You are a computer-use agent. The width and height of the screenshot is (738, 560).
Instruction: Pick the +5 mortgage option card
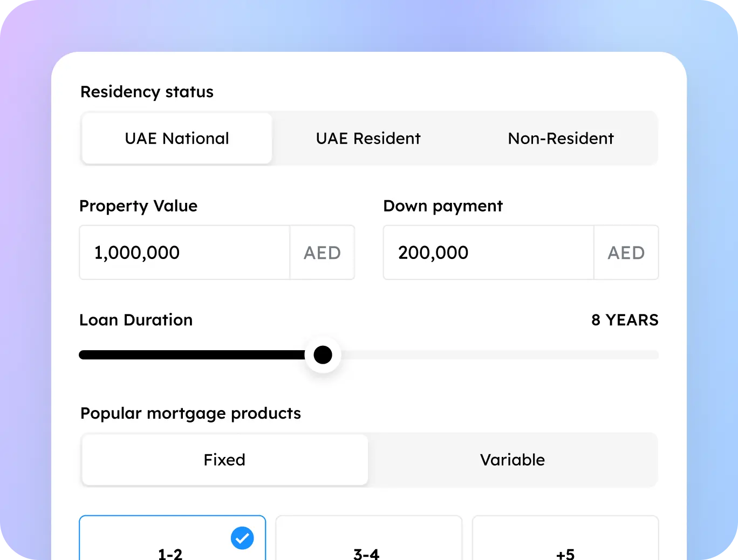(x=565, y=545)
